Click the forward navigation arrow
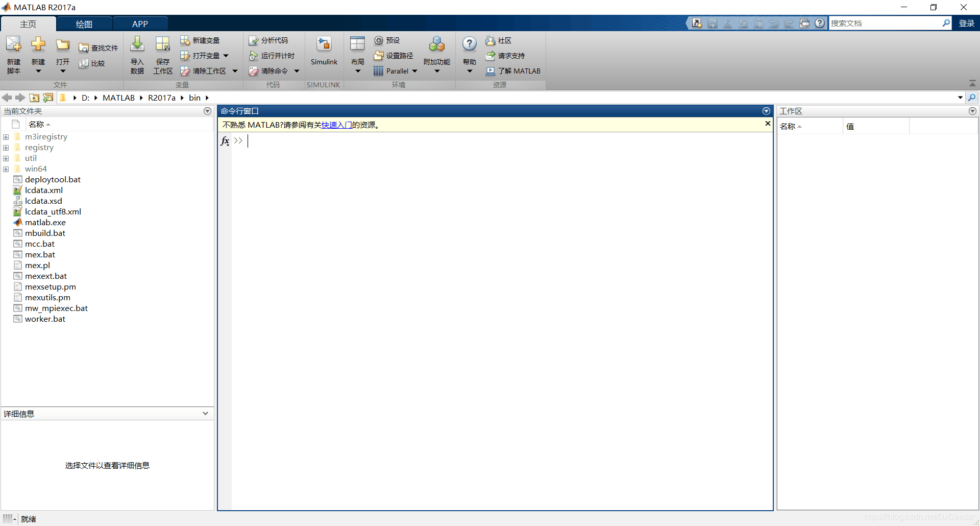Image resolution: width=980 pixels, height=526 pixels. click(20, 98)
